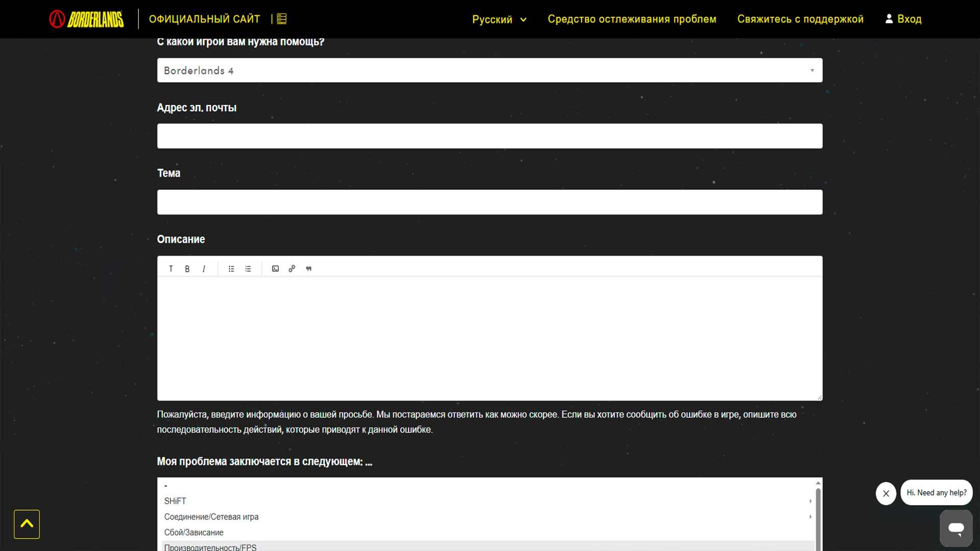This screenshot has height=551, width=980.
Task: Insert a bulleted list
Action: (231, 269)
